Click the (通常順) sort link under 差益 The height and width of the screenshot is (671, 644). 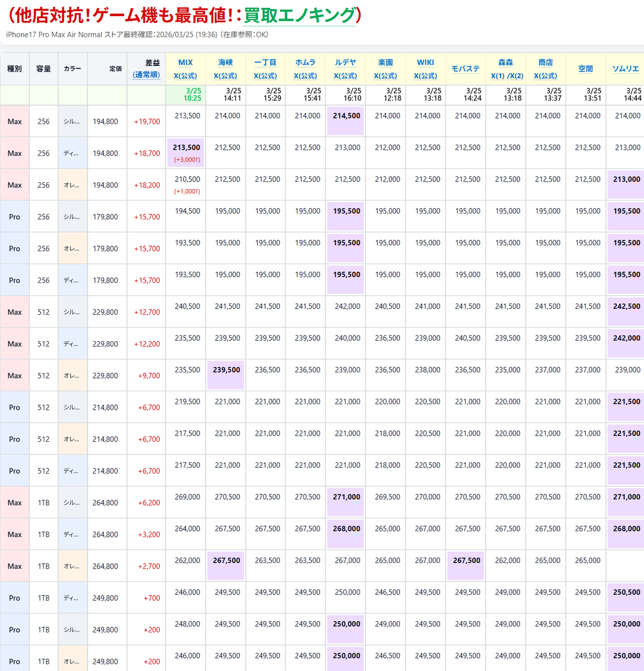tap(146, 75)
